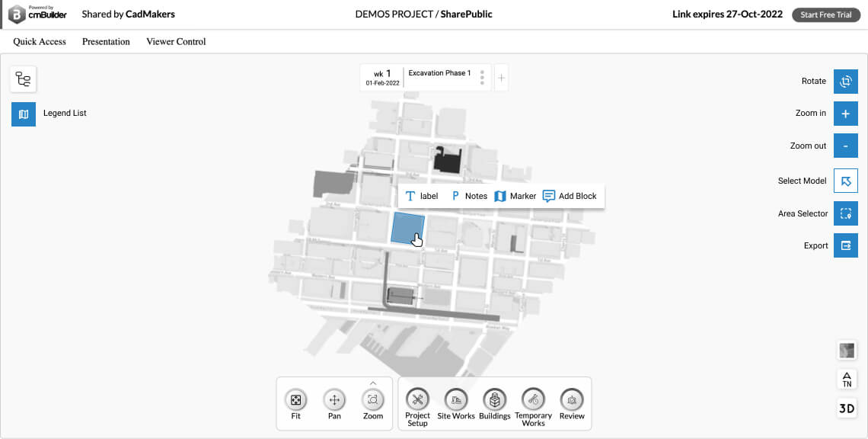The image size is (868, 439).
Task: Click the Start Free Trial button
Action: click(x=825, y=15)
